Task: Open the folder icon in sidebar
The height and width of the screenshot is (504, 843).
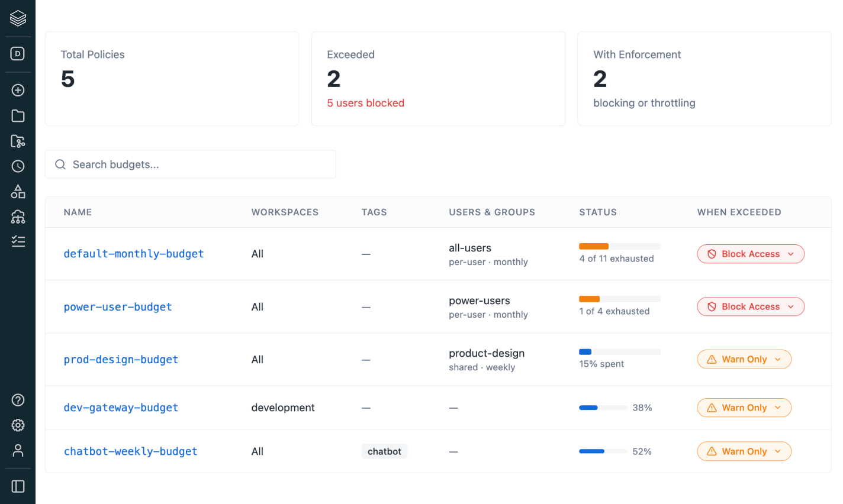Action: 18,115
